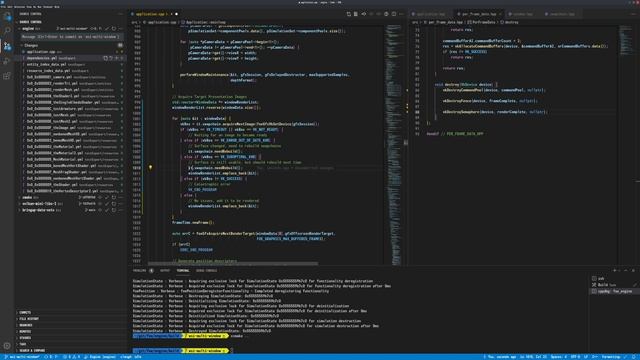Click the left editor horizontal scrollbar
This screenshot has height=360, width=640.
tap(233, 264)
